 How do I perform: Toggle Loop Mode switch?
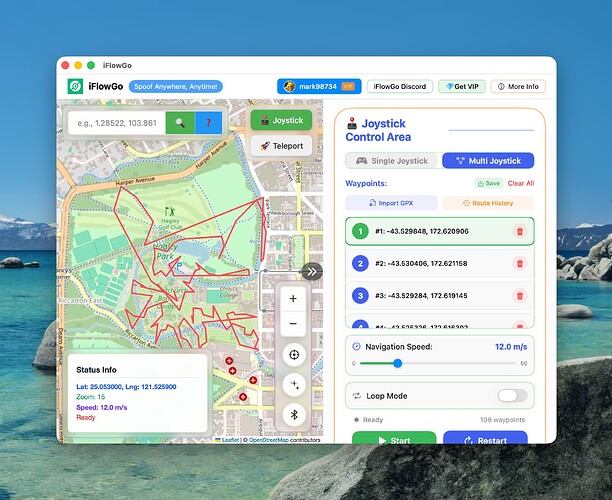pos(512,396)
